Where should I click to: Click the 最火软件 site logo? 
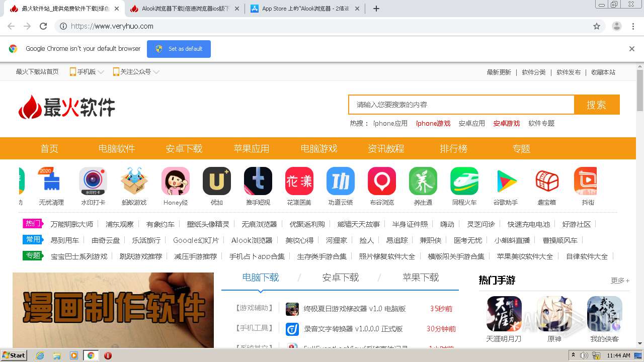coord(67,107)
